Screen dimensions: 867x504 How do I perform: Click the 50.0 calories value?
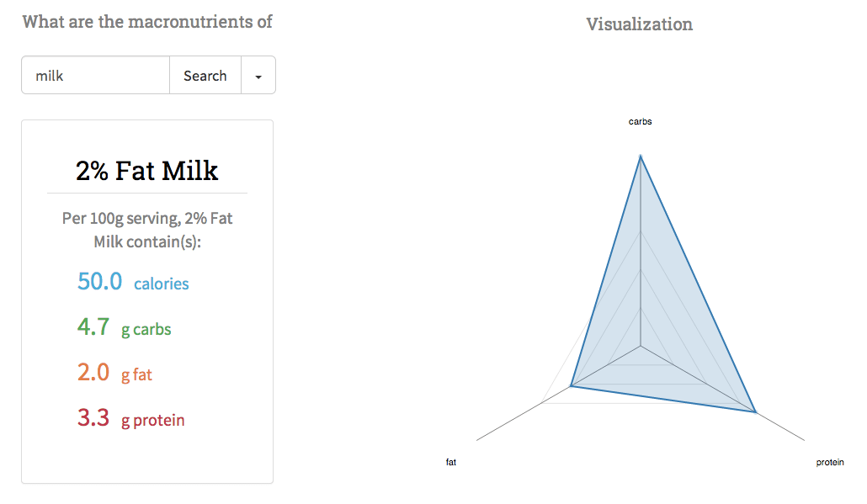coord(133,282)
